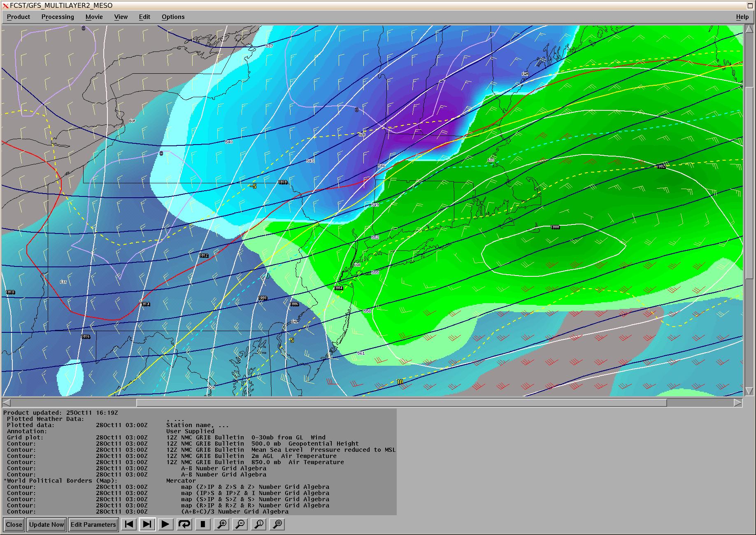Click the Edit Parameters button
The width and height of the screenshot is (756, 535).
click(93, 524)
